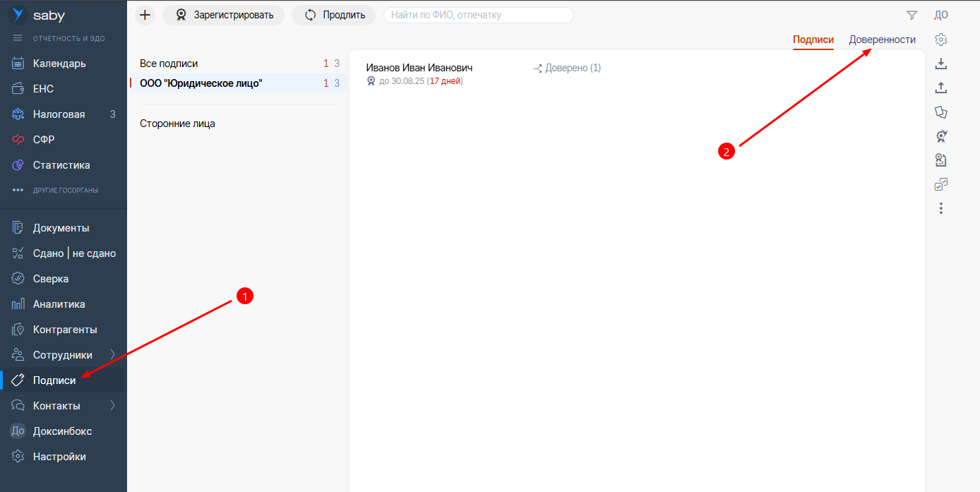Expand the Сотрудники submenu chevron

click(112, 354)
